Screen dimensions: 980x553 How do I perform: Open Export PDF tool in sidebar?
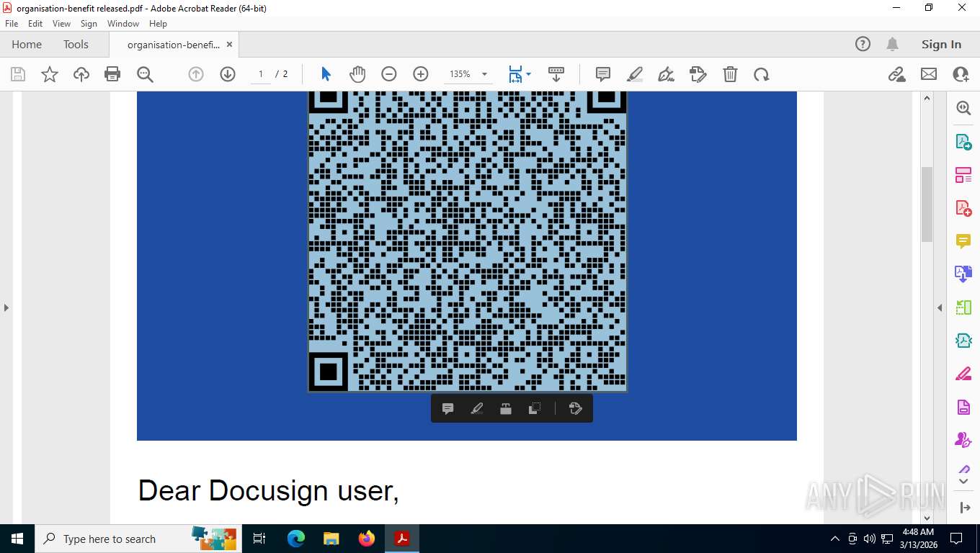[x=963, y=142]
